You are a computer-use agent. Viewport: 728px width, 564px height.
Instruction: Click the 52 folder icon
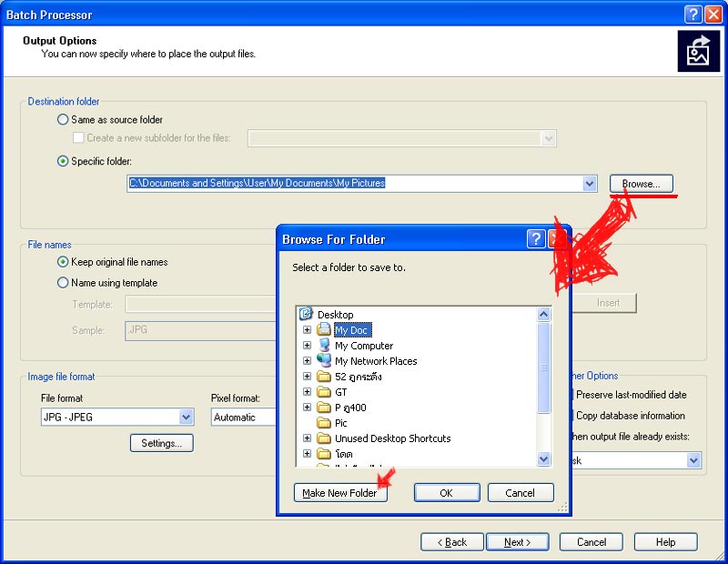[324, 377]
